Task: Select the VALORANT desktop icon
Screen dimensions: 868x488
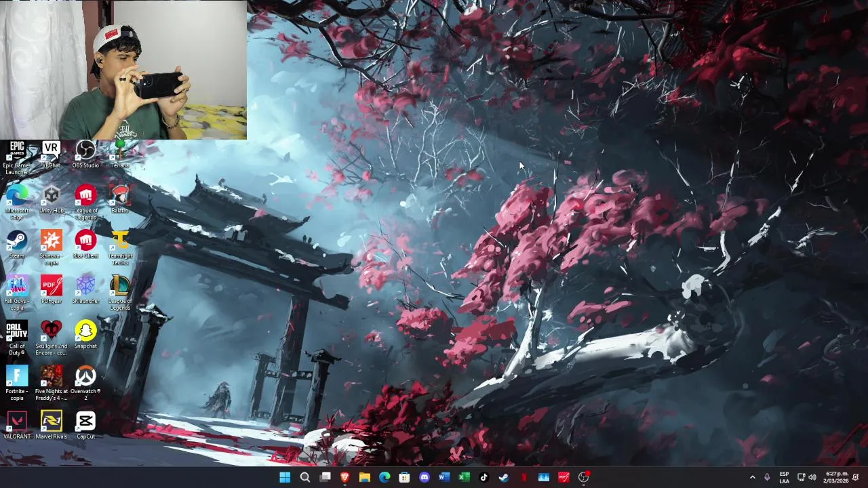Action: [x=16, y=426]
